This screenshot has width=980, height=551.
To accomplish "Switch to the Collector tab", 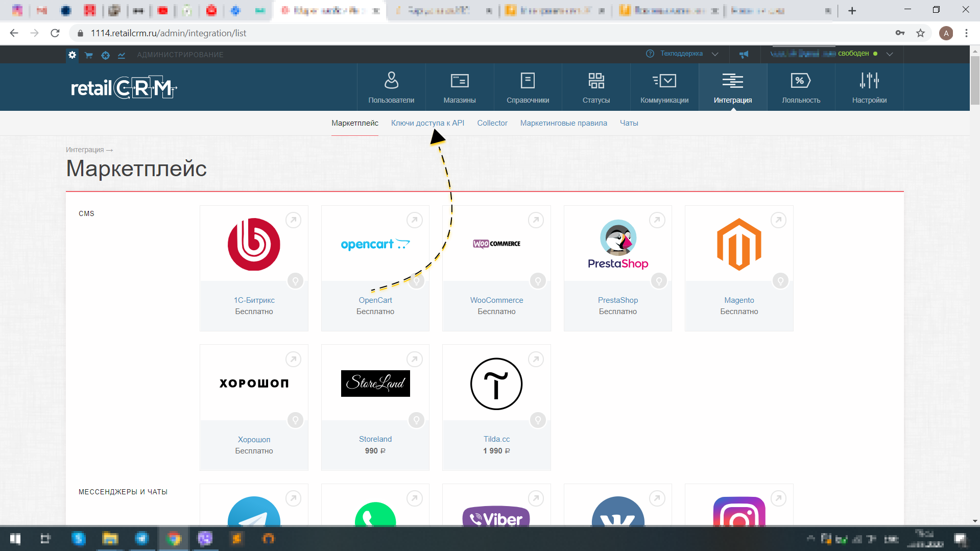I will pos(492,123).
